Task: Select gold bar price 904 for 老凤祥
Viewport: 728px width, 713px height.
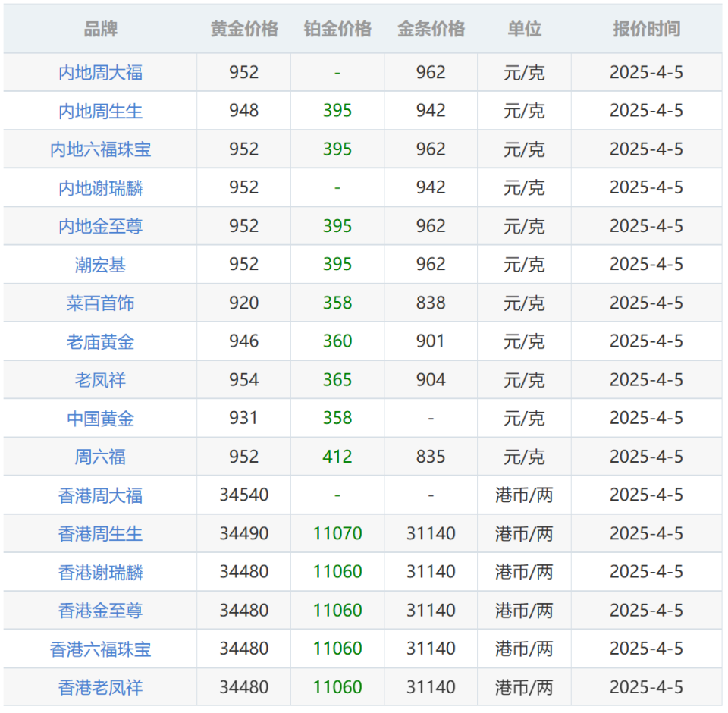Action: 431,380
